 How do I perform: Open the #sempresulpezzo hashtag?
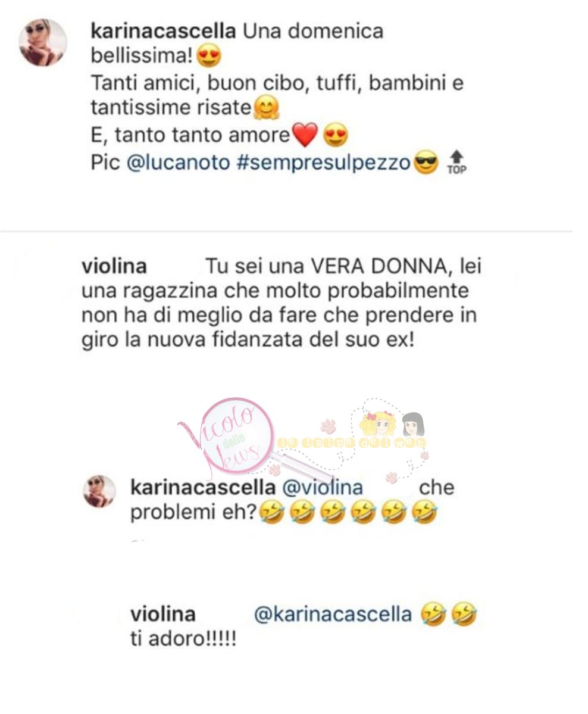click(324, 163)
